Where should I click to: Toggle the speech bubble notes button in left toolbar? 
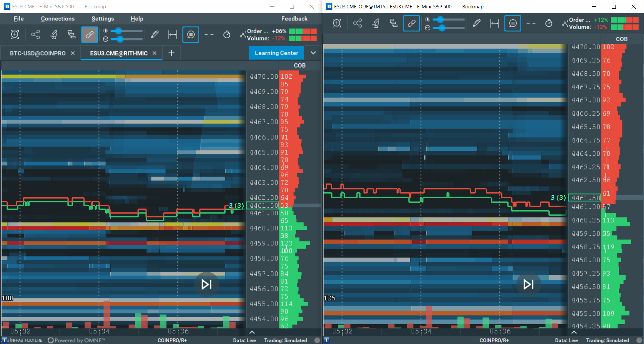click(191, 35)
